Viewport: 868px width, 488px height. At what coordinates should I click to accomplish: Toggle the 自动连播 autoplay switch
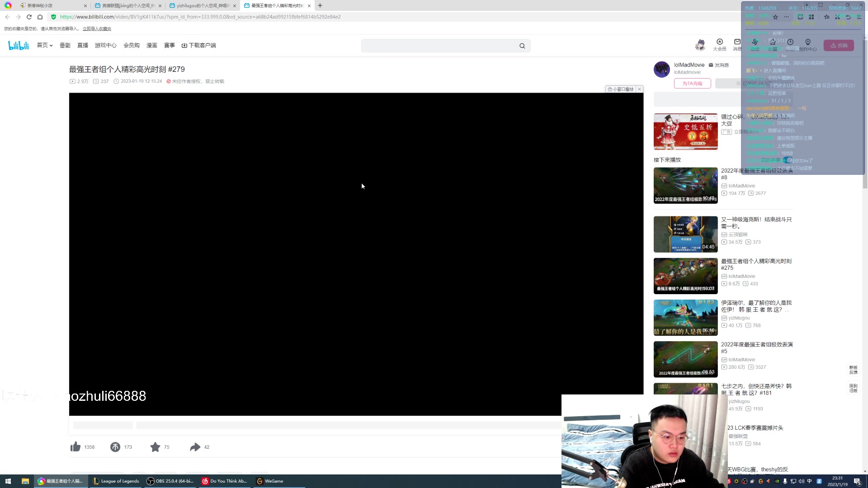788,160
